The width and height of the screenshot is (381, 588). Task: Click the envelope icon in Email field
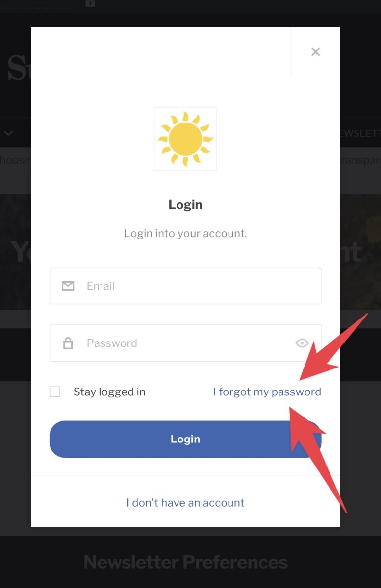tap(68, 286)
